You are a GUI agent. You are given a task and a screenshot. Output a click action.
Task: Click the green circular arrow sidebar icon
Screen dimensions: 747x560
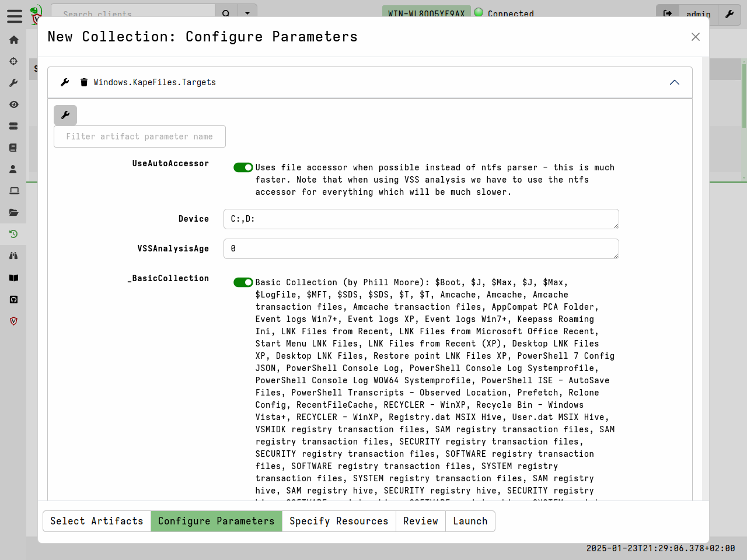(x=13, y=234)
